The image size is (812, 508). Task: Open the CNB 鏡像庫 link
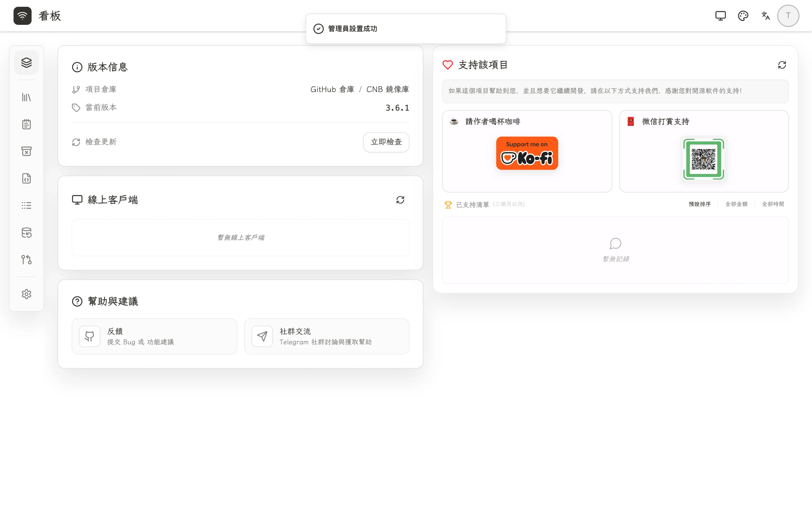(x=388, y=89)
